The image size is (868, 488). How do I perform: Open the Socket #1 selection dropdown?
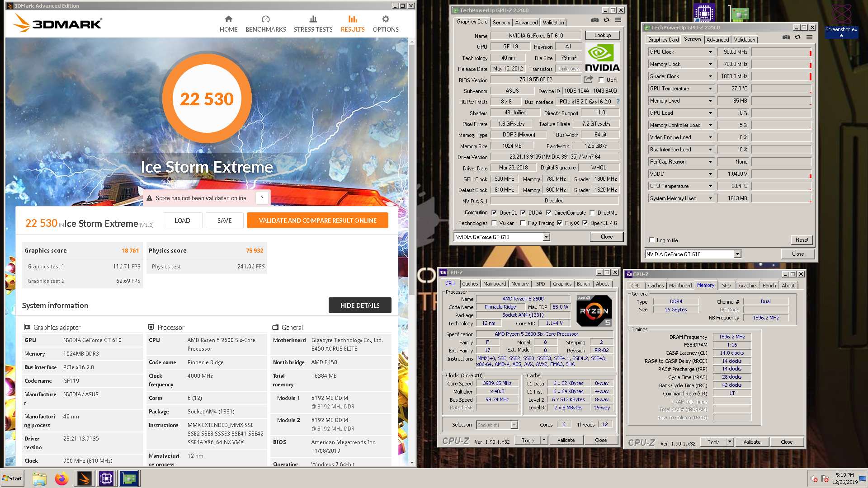point(514,425)
